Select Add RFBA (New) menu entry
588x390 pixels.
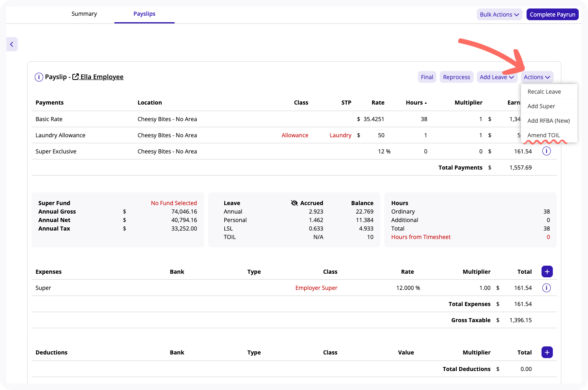[549, 121]
